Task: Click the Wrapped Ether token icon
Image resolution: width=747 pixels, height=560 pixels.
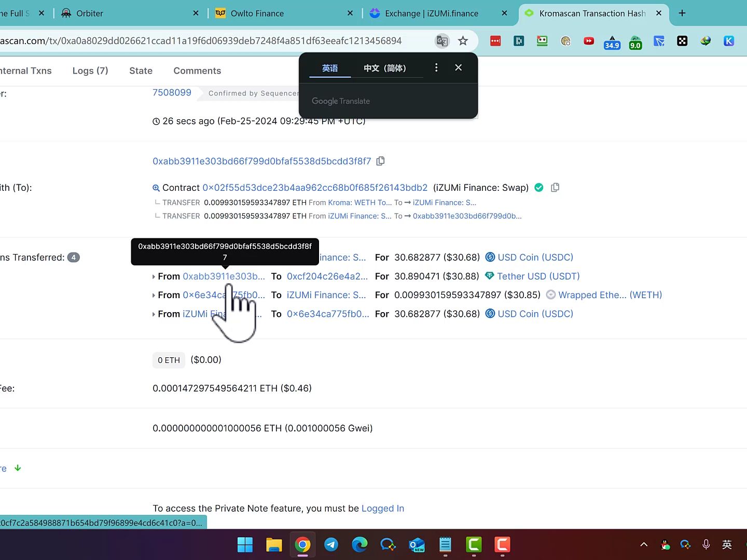Action: (551, 295)
